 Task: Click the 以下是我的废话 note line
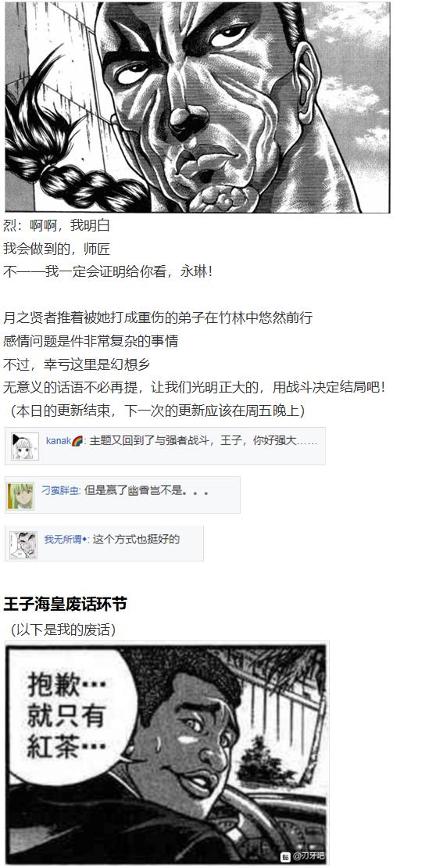pos(63,629)
